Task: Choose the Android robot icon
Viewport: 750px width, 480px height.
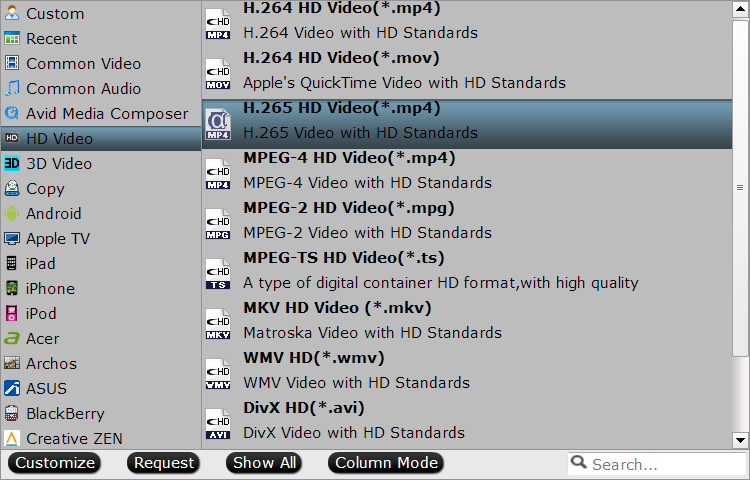Action: (12, 213)
